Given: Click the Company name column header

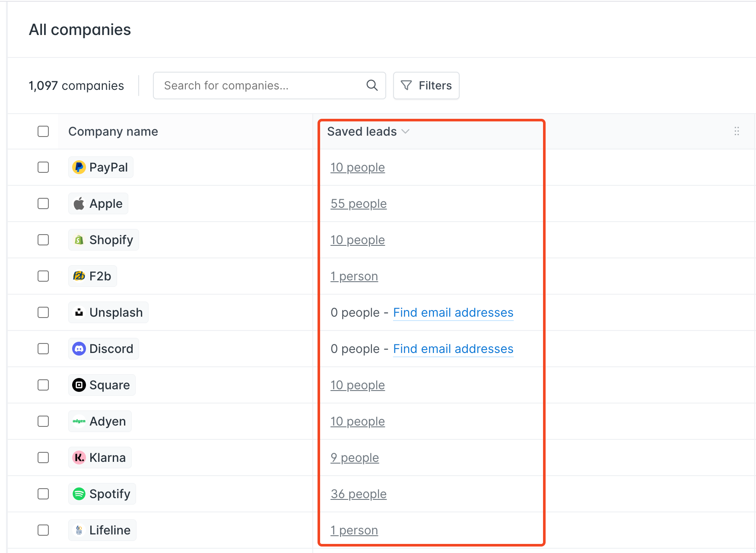Looking at the screenshot, I should [113, 131].
